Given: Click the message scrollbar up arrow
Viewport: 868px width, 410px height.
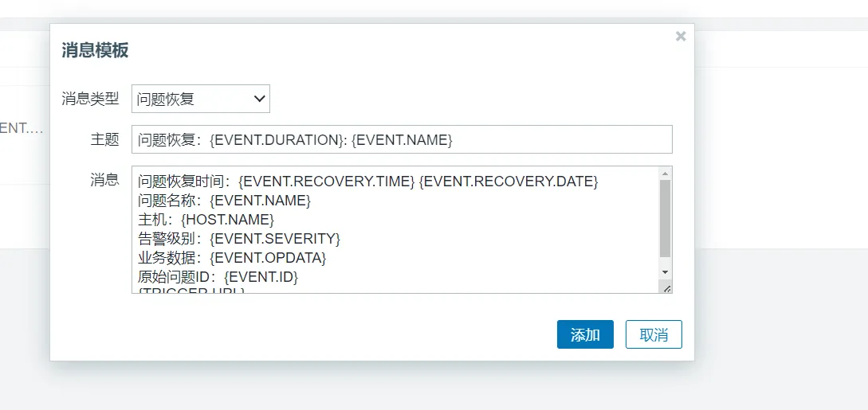Looking at the screenshot, I should [666, 173].
